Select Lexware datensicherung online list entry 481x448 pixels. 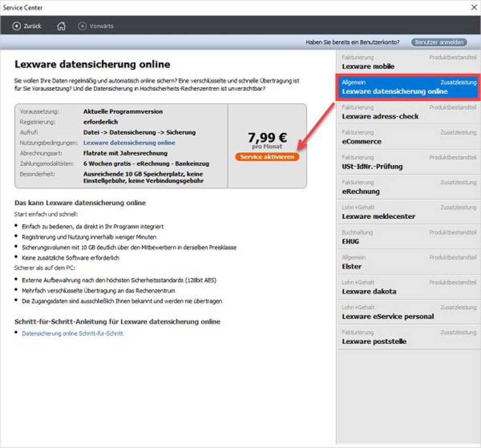(x=409, y=87)
